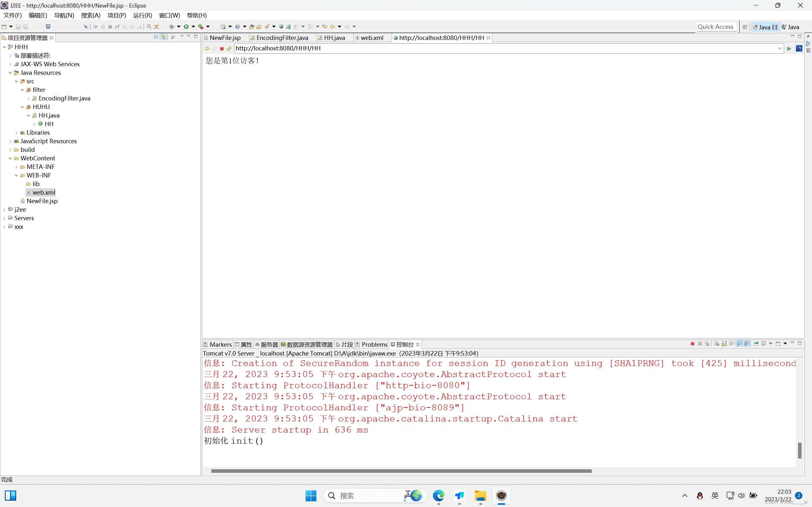Clear the console output

717,344
